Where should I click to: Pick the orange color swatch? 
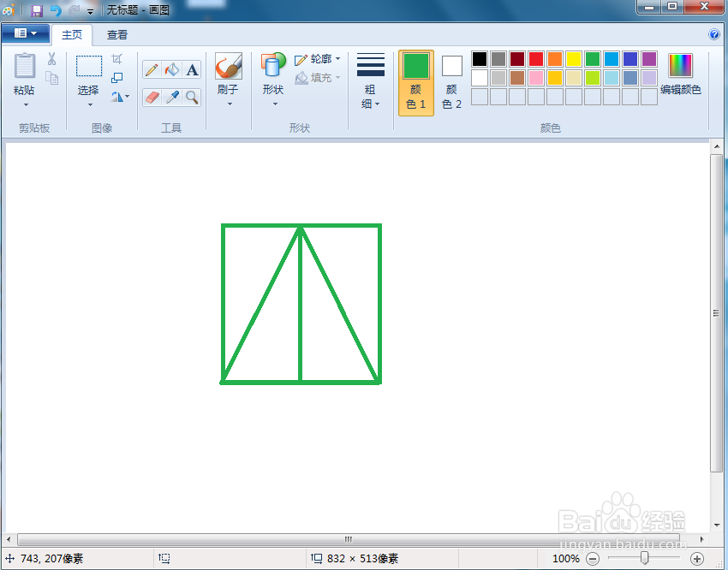click(555, 59)
